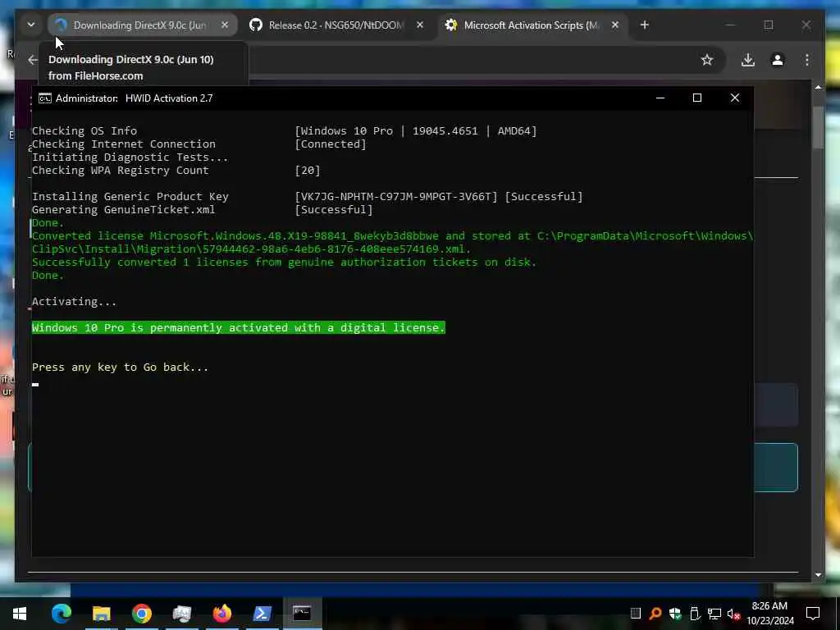Open Chrome's three-dot options menu
Viewport: 840px width, 630px height.
click(x=807, y=59)
